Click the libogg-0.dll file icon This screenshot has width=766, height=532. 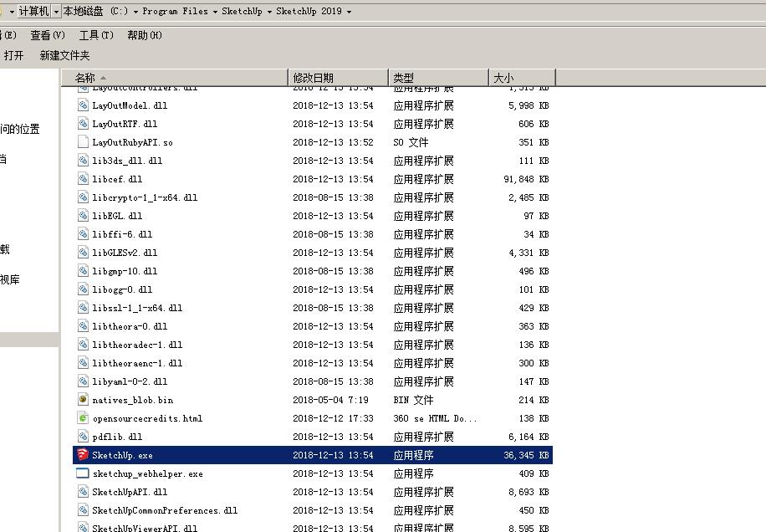tap(83, 289)
